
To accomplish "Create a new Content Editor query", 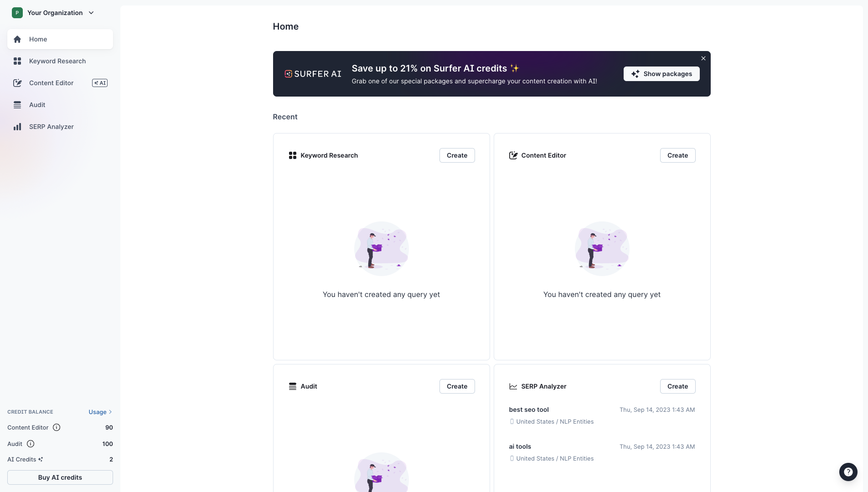I will click(677, 155).
